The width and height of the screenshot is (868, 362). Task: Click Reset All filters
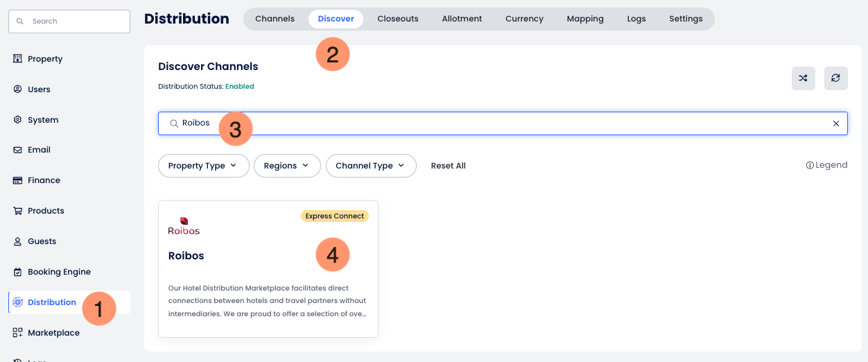(448, 166)
